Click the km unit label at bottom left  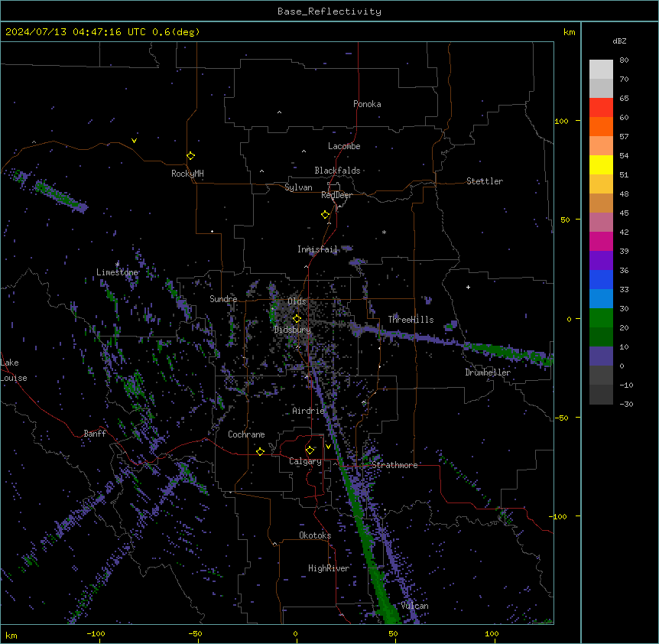tap(11, 635)
